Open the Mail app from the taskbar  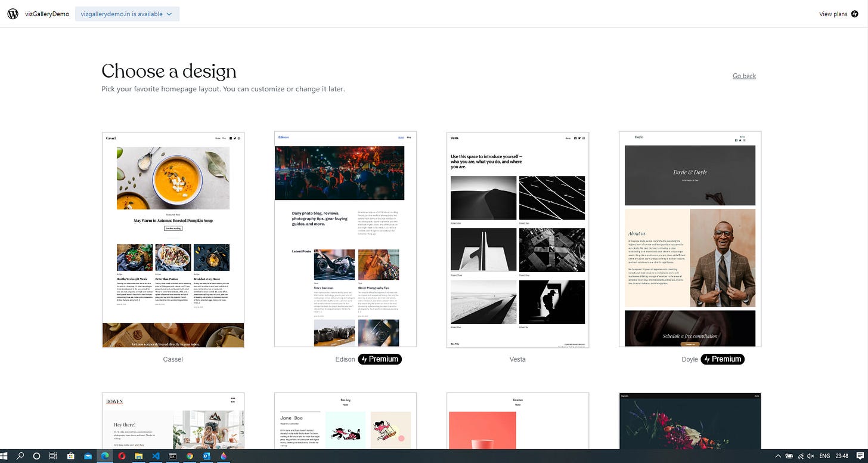coord(88,456)
